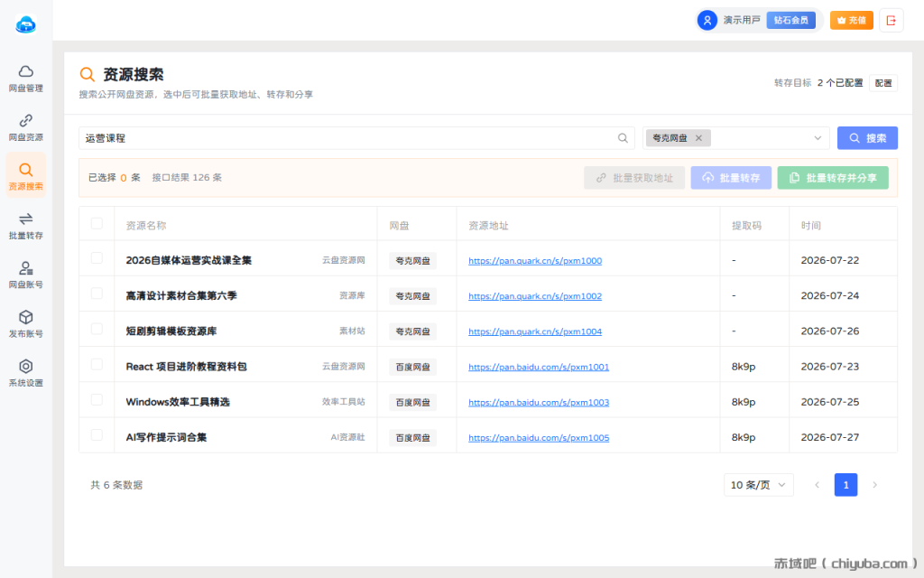Click 批量获取地址 button
The width and height of the screenshot is (924, 578).
[x=634, y=178]
